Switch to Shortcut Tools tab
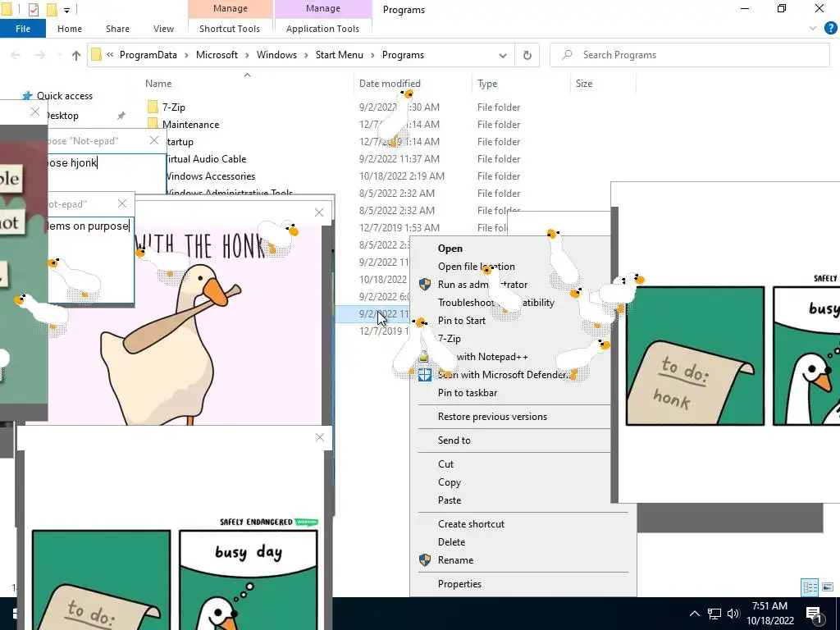 coord(230,29)
